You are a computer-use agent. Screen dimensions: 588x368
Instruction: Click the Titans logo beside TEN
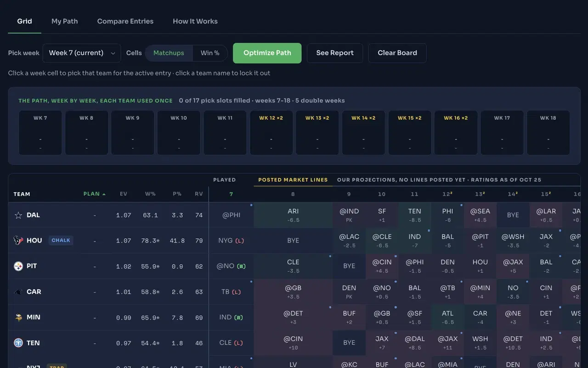(18, 343)
